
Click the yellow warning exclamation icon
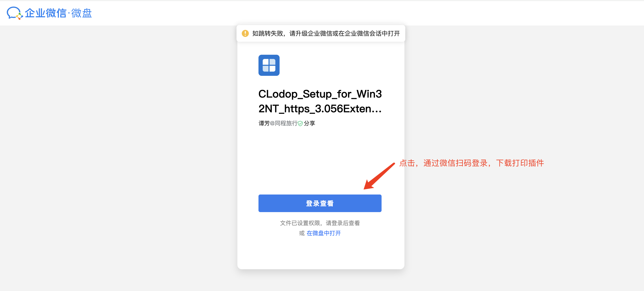(x=245, y=33)
